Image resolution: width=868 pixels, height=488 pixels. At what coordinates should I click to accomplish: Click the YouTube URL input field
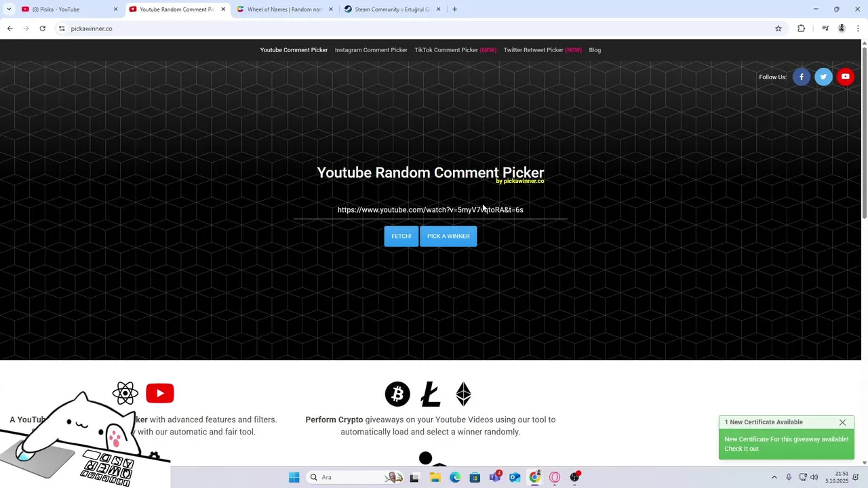point(431,209)
